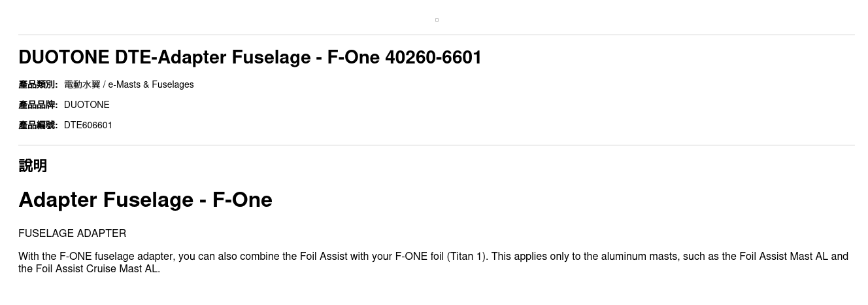Click the product title heading ending in 40260-6601
Screen dimensions: 868x305
tap(250, 58)
